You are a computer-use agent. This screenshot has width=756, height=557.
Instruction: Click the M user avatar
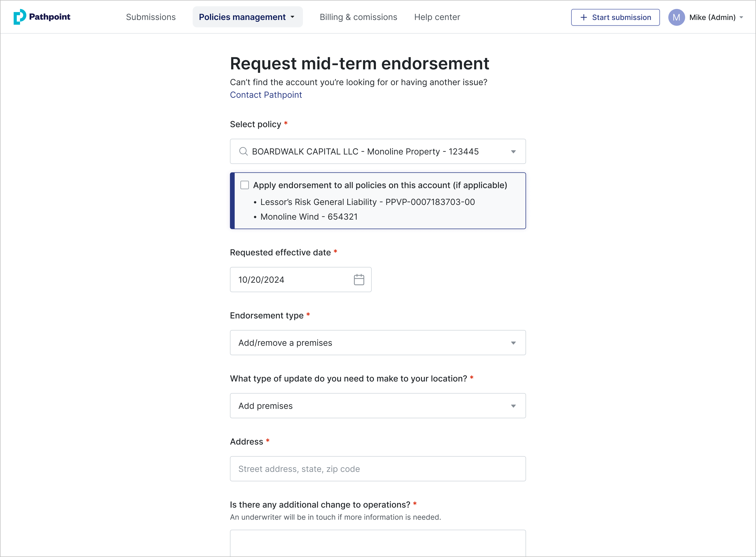pyautogui.click(x=676, y=17)
